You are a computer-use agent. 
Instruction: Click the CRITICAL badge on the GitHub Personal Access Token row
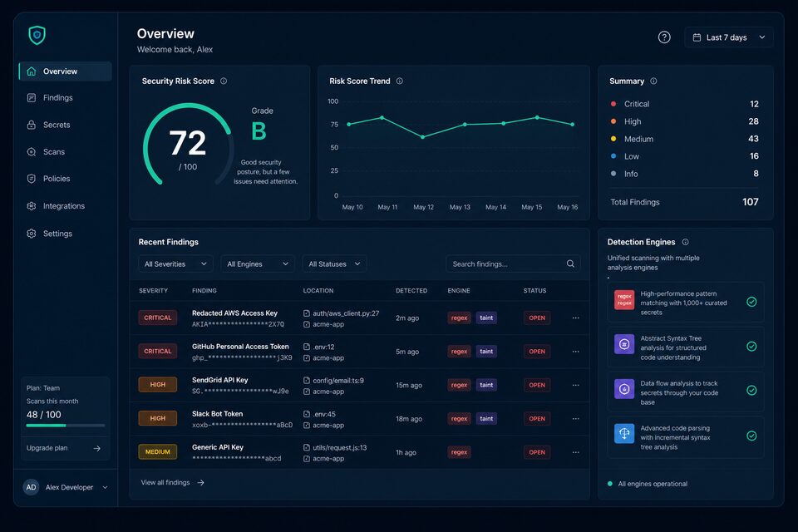pyautogui.click(x=158, y=352)
